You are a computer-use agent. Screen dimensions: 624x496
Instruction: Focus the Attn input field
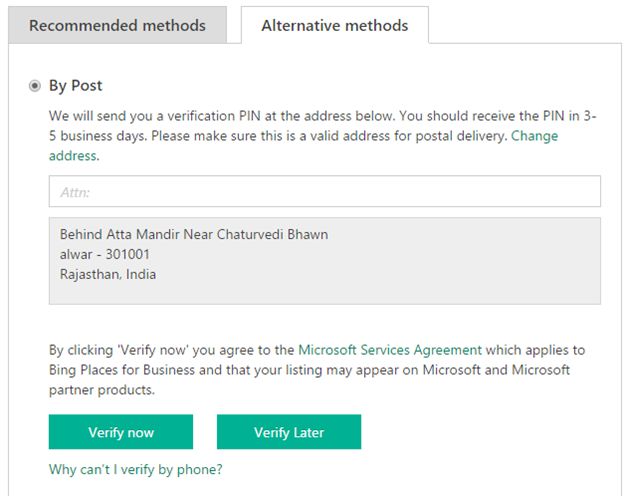click(x=324, y=191)
